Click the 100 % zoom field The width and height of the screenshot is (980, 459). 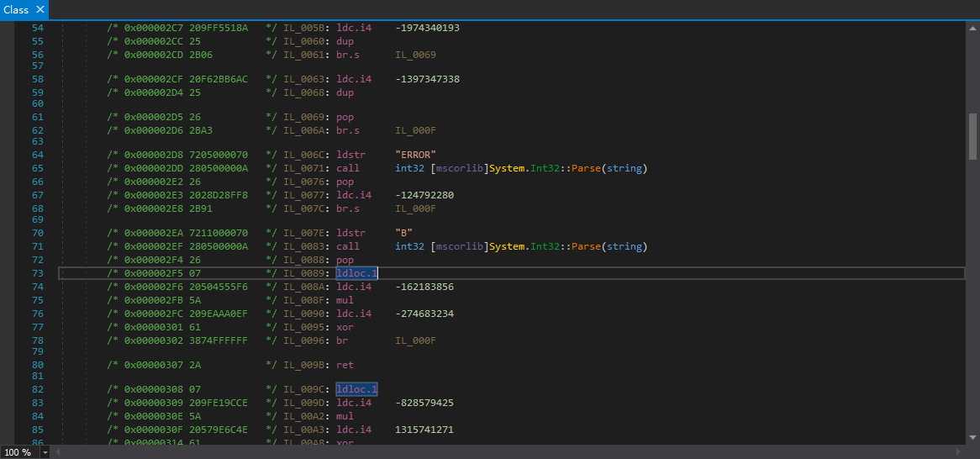click(x=18, y=452)
